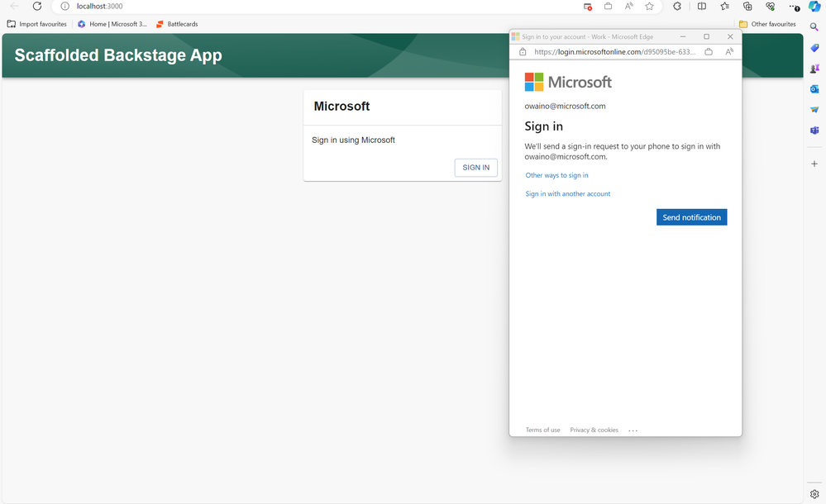
Task: Open the Privacy & cookies link
Action: tap(594, 430)
